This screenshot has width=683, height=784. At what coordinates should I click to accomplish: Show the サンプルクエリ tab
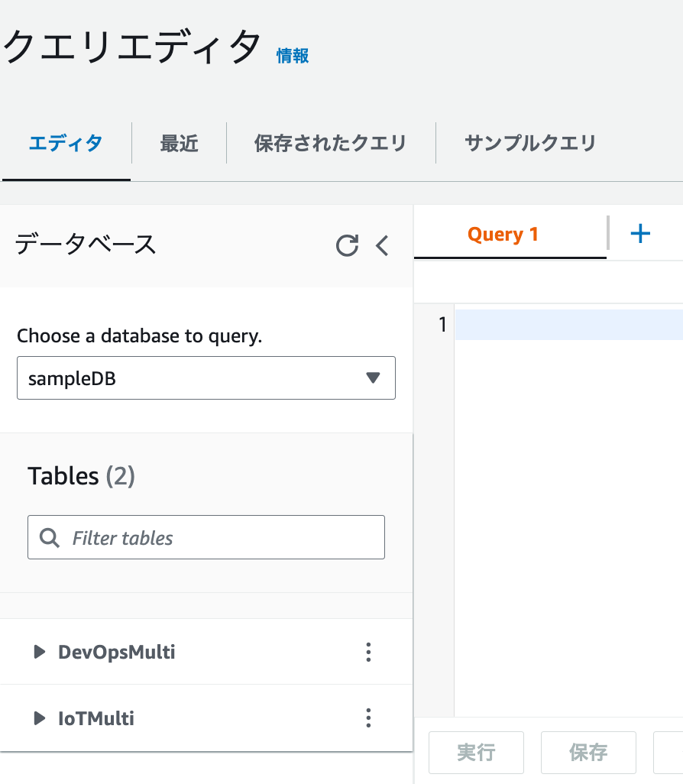click(x=529, y=143)
